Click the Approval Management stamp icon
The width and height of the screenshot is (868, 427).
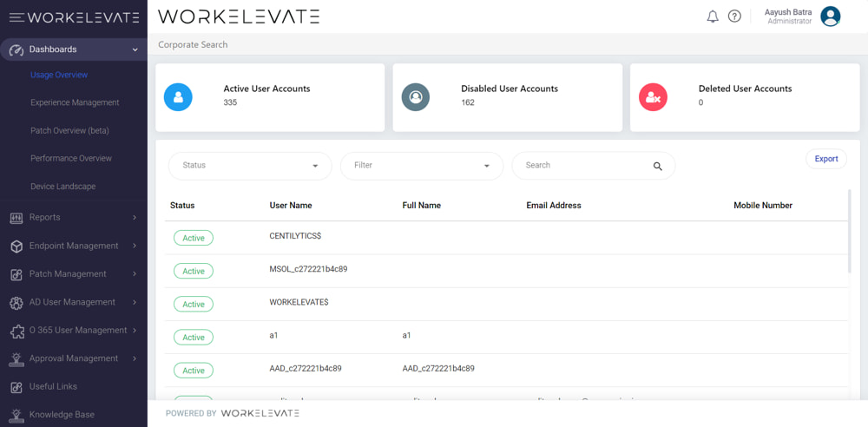point(16,359)
